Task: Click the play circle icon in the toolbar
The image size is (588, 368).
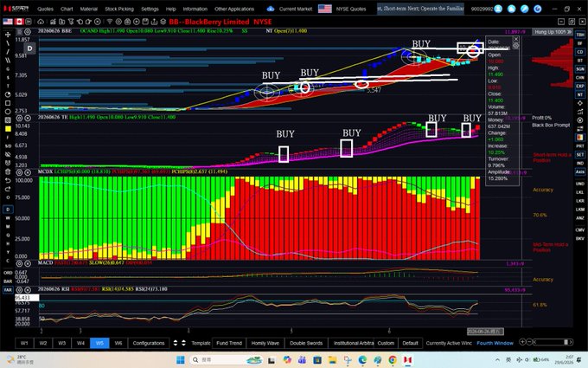Action: coord(136,22)
